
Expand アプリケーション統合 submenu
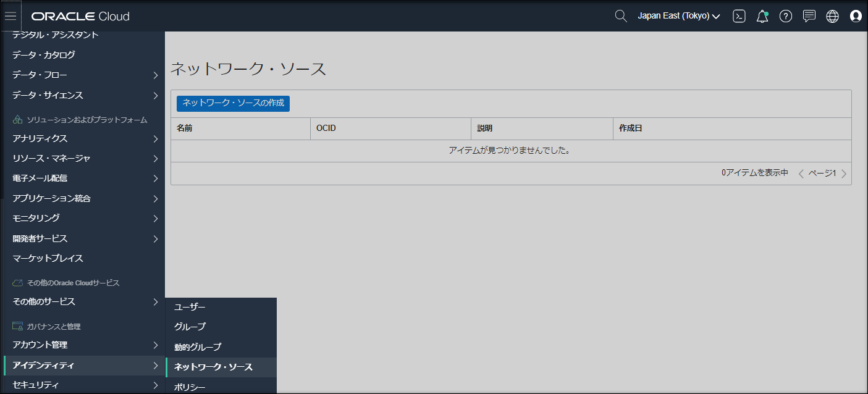(84, 199)
